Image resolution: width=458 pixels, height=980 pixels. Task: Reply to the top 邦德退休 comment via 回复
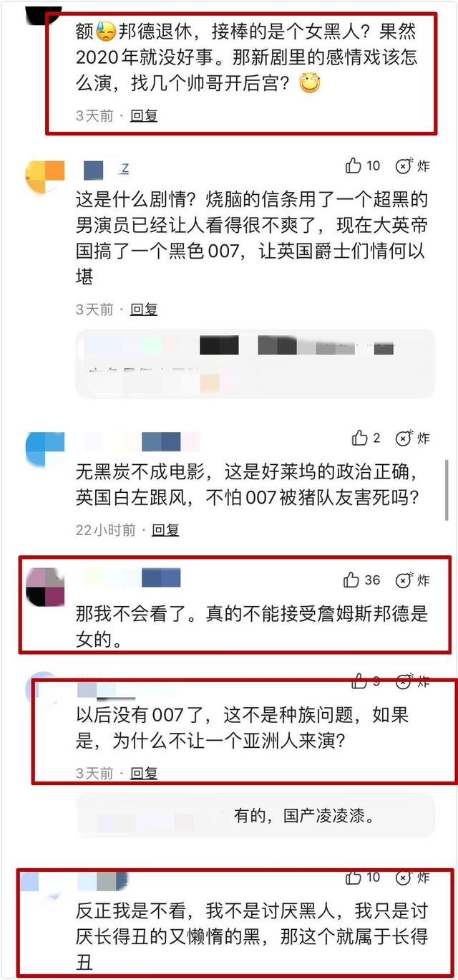[144, 115]
